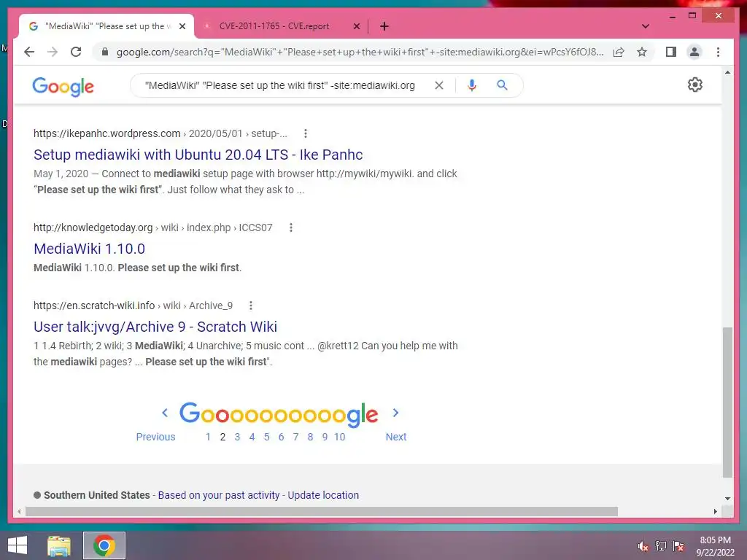Jump to results page 6
The image size is (747, 560).
[281, 437]
